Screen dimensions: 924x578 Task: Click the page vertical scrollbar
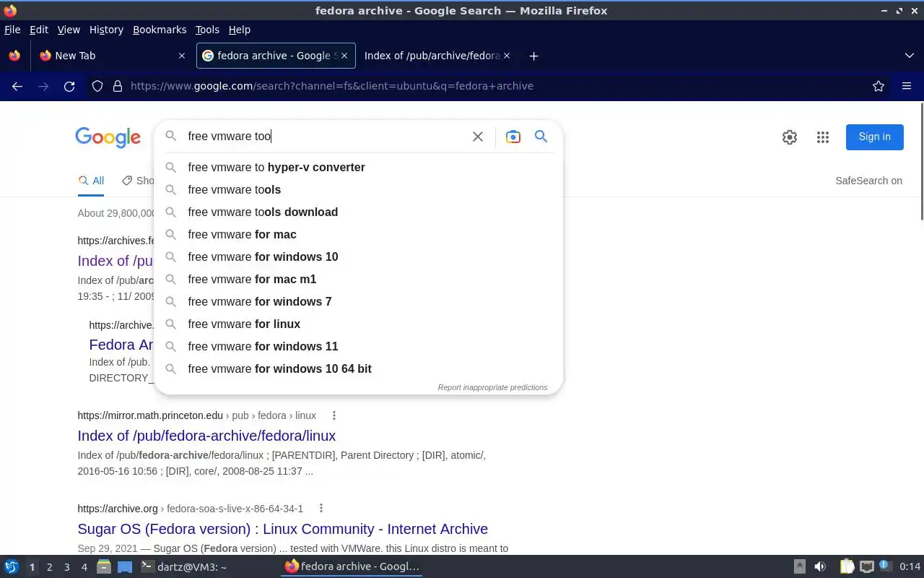coord(920,161)
